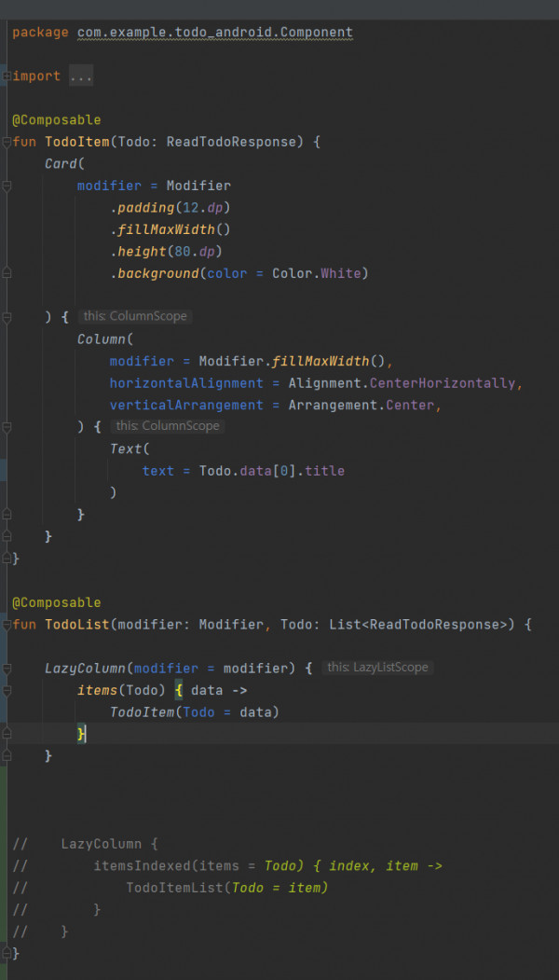Click the 'this: LazyListScope' inlay hint
The image size is (559, 980).
377,668
